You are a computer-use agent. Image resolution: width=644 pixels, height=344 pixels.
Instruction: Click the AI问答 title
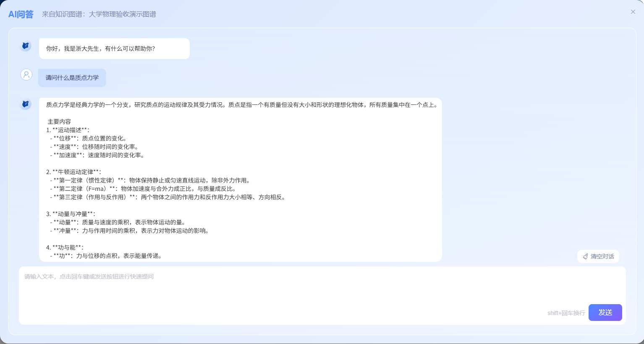[21, 14]
